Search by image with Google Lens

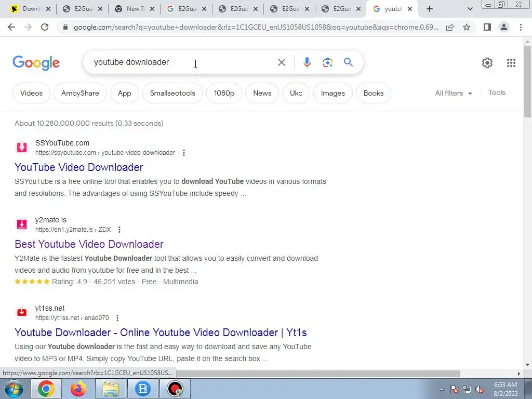[327, 62]
